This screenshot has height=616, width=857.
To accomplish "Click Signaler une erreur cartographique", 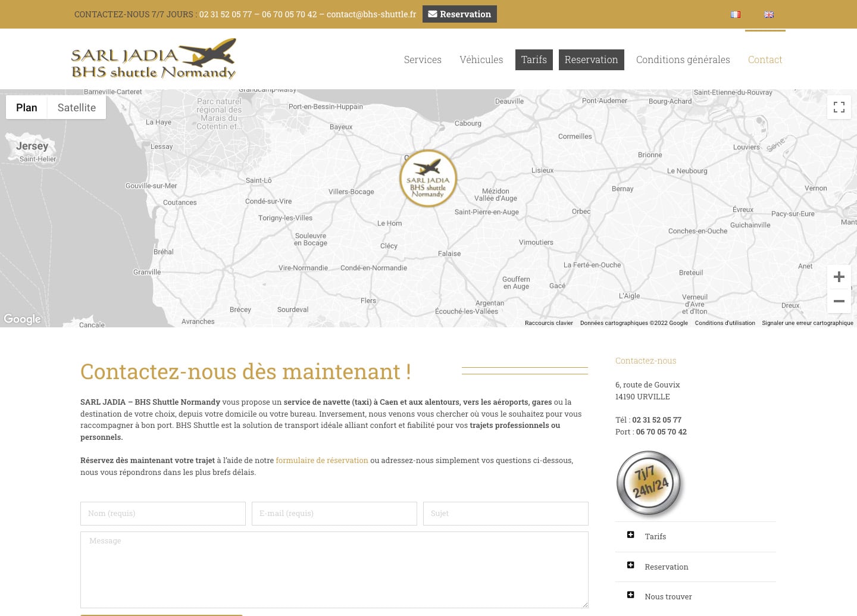I will (808, 323).
